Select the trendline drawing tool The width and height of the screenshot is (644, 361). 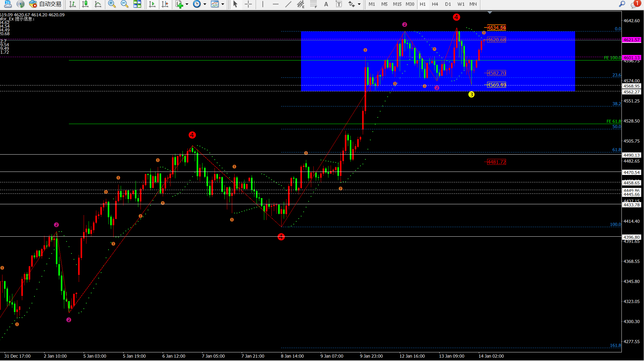(288, 4)
